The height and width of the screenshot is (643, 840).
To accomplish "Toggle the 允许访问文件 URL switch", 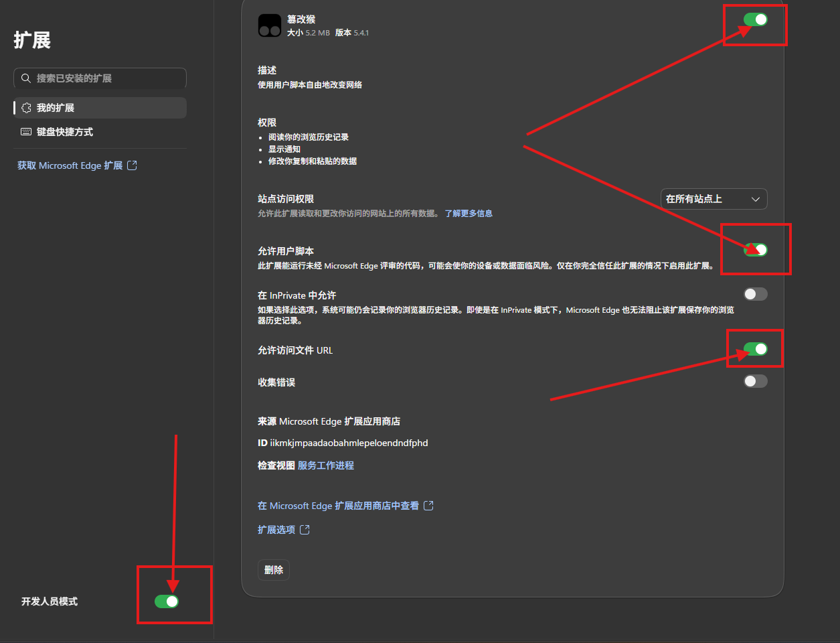I will tap(756, 349).
